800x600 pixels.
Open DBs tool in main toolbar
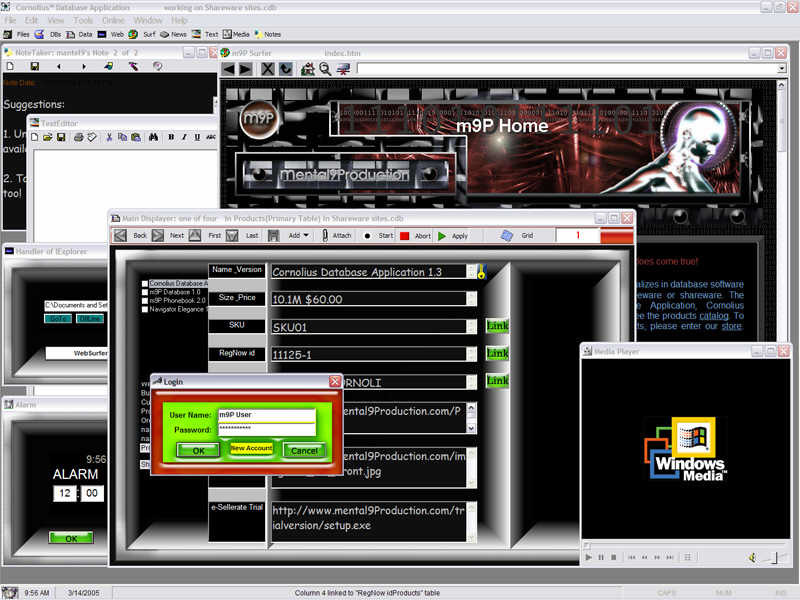coord(47,34)
